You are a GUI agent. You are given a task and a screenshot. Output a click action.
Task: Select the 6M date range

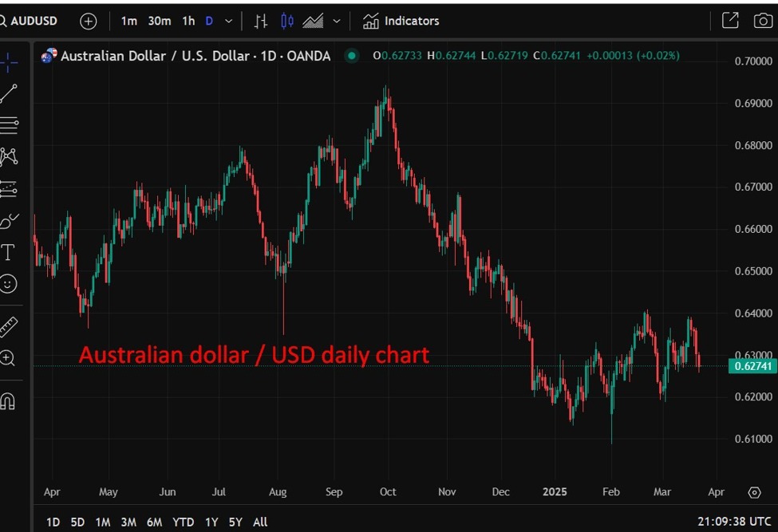coord(154,522)
